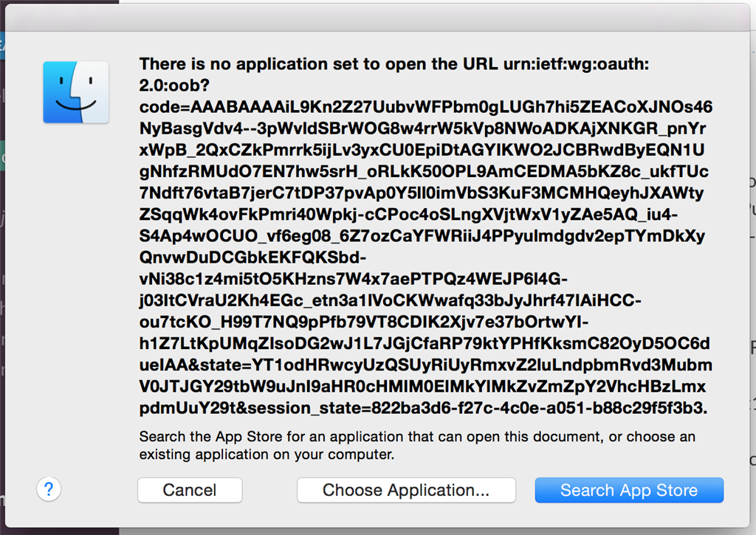Click the line starting '7Ndft76vtaB7jerC7tDP37'
The image size is (756, 535).
pyautogui.click(x=422, y=193)
